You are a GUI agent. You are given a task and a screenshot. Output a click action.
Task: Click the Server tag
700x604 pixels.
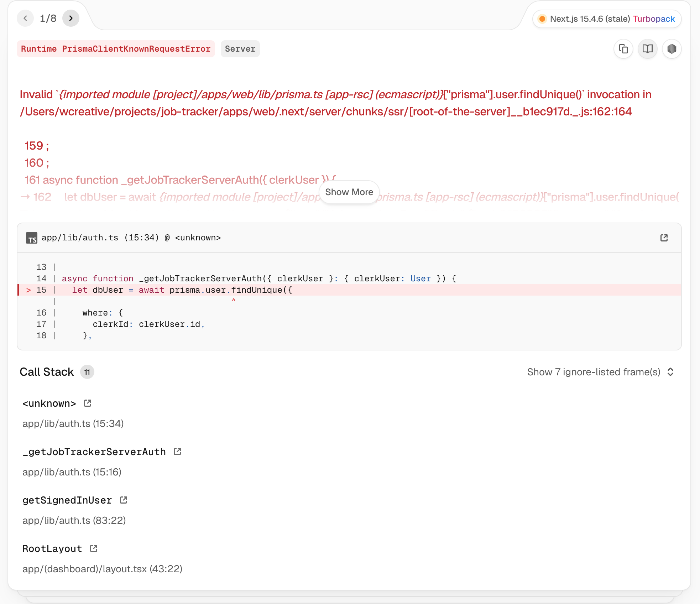(x=240, y=49)
